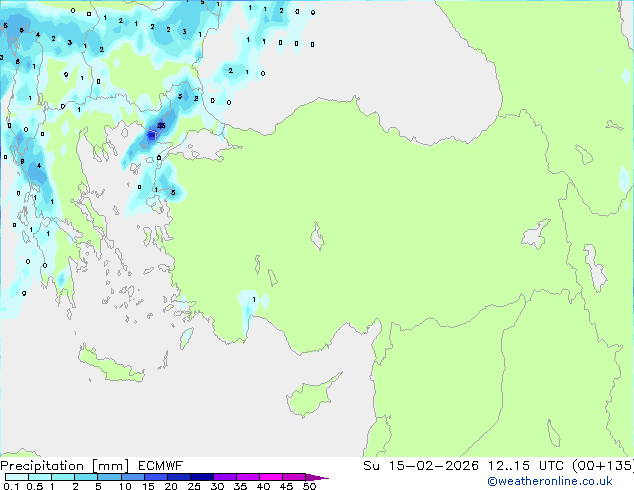Image resolution: width=634 pixels, height=490 pixels.
Task: Pick the 45–50 mm legend swatch
Action: coord(294,477)
